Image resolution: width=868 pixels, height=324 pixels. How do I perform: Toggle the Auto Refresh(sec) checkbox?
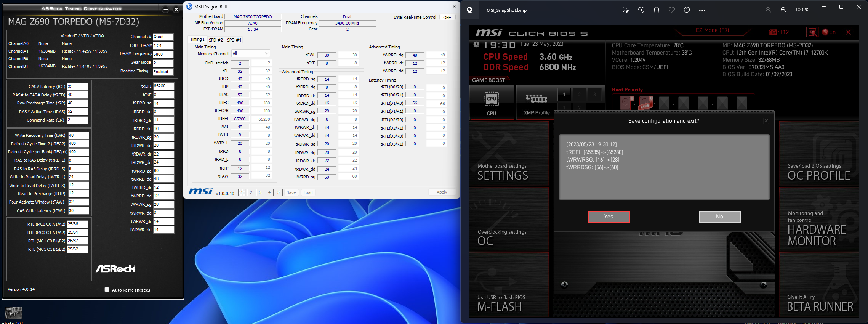click(x=107, y=290)
